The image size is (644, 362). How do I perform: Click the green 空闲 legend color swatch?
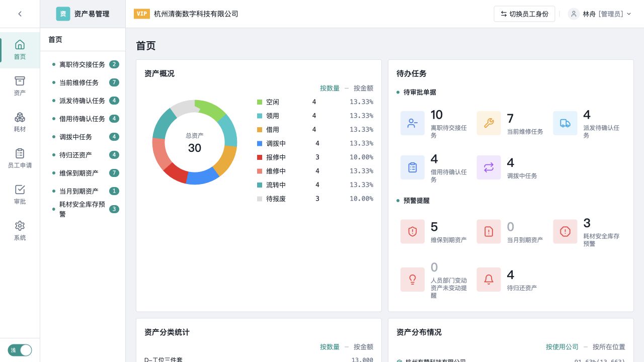[x=260, y=102]
